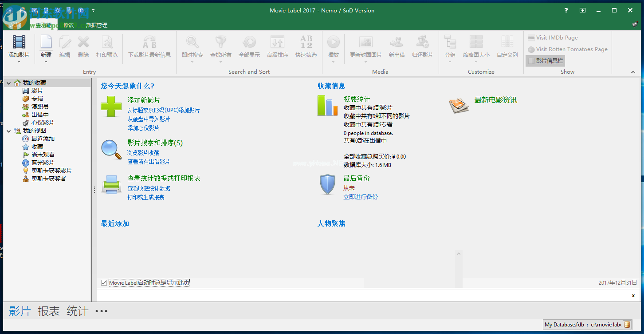
Task: Close bottom panel with small x
Action: pyautogui.click(x=633, y=296)
